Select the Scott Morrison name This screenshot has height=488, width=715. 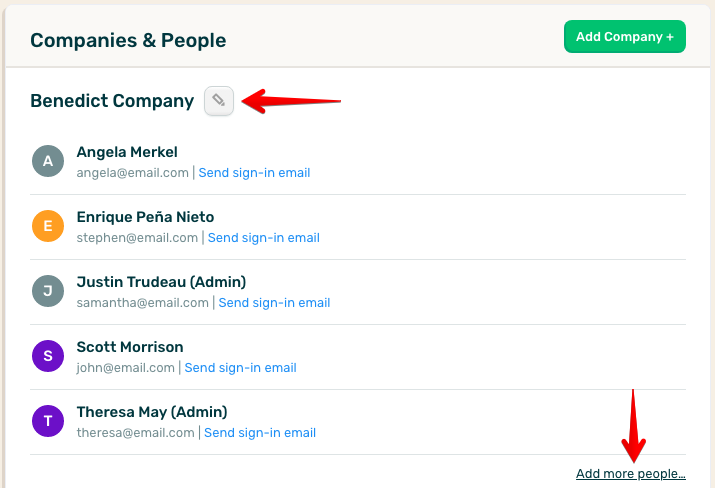(130, 347)
